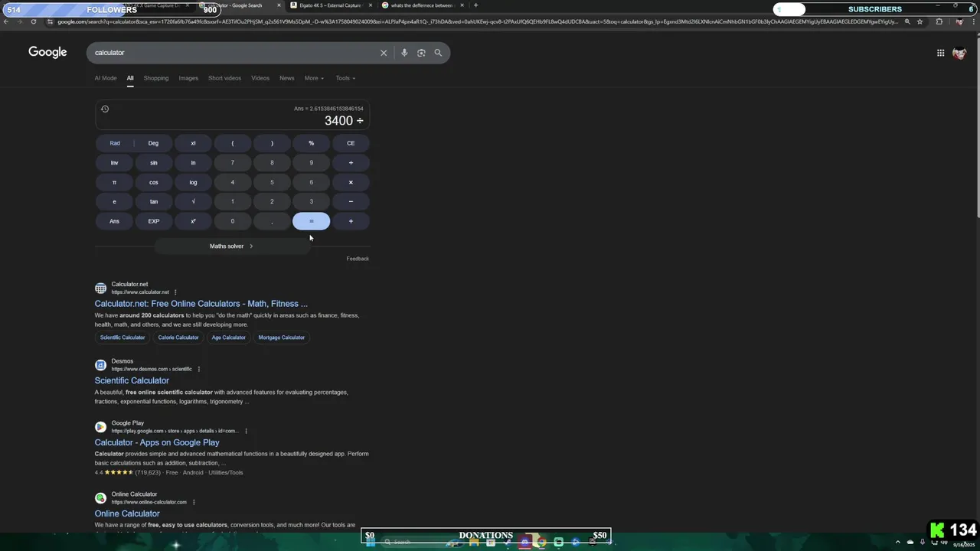Viewport: 980px width, 551px height.
Task: Click the number 7 key
Action: pos(232,163)
